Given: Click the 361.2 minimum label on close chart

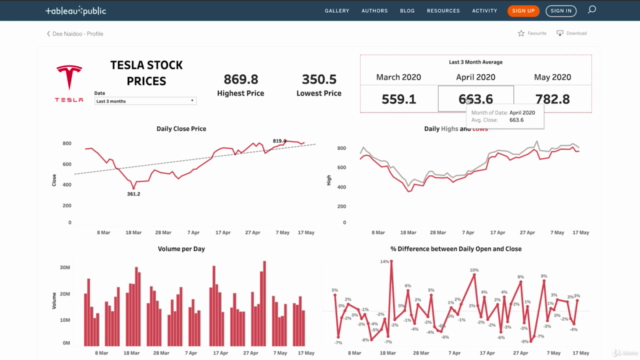Looking at the screenshot, I should pyautogui.click(x=133, y=194).
